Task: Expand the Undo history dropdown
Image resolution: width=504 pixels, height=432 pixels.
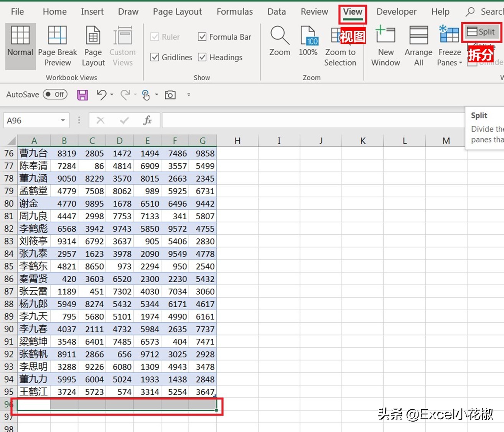Action: coord(111,94)
